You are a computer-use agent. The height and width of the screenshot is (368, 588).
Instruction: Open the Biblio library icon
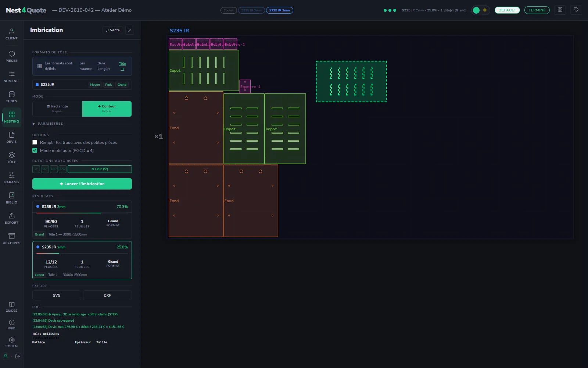tap(11, 198)
